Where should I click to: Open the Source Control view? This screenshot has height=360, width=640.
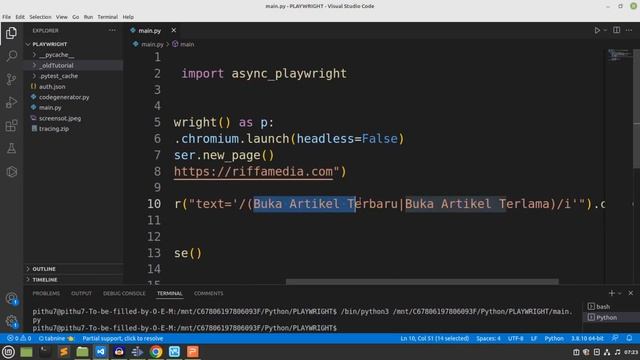tap(11, 79)
